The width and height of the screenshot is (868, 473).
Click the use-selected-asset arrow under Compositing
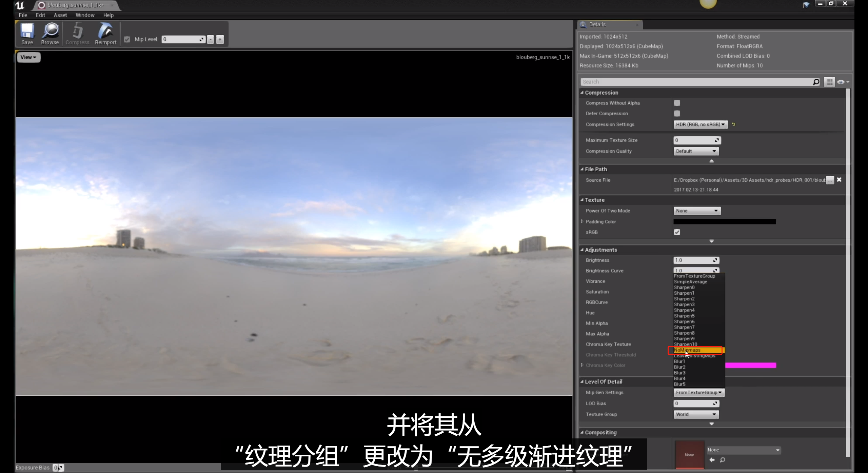[x=712, y=460]
